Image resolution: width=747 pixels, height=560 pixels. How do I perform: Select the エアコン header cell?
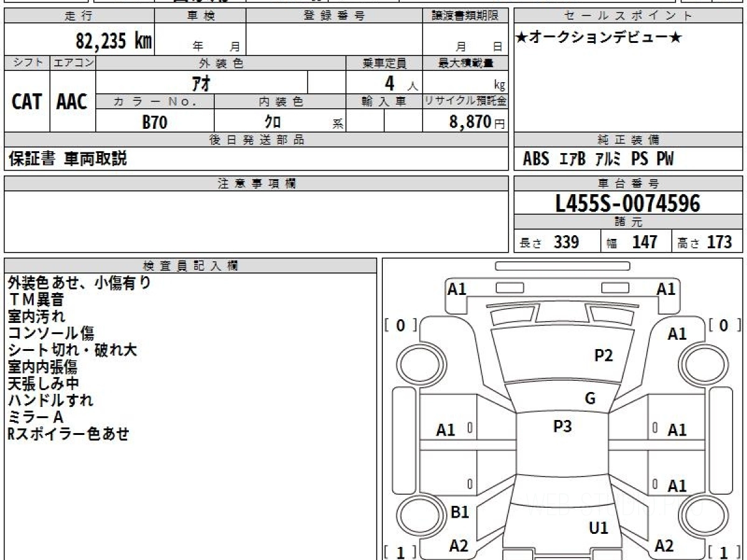(73, 63)
